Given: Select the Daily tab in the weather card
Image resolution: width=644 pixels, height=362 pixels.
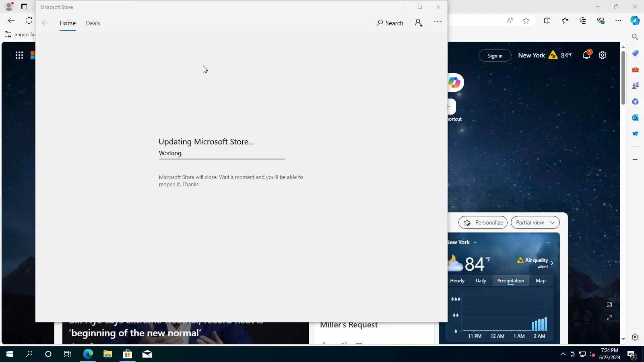Looking at the screenshot, I should click(481, 281).
